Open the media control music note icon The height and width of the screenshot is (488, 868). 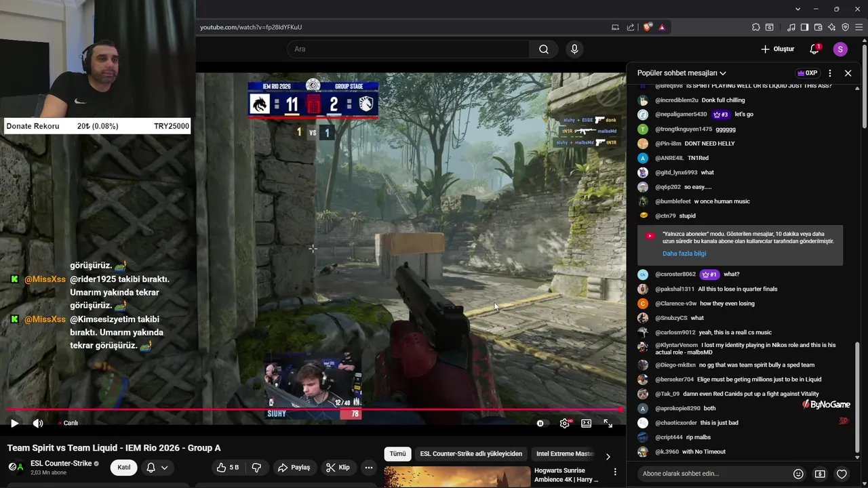point(791,27)
